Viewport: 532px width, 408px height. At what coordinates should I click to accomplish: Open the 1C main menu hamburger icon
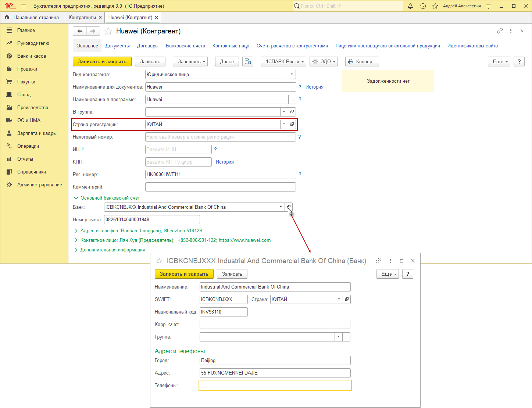pyautogui.click(x=24, y=6)
